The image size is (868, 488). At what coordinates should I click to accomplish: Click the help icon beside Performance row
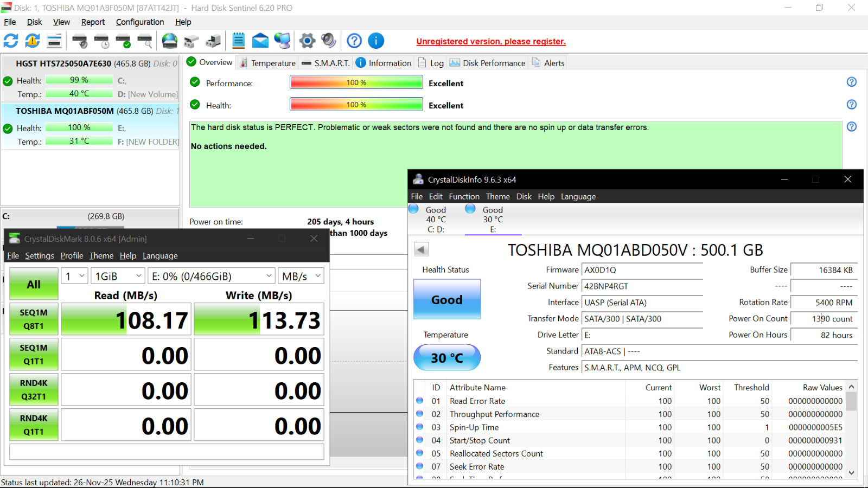(851, 82)
